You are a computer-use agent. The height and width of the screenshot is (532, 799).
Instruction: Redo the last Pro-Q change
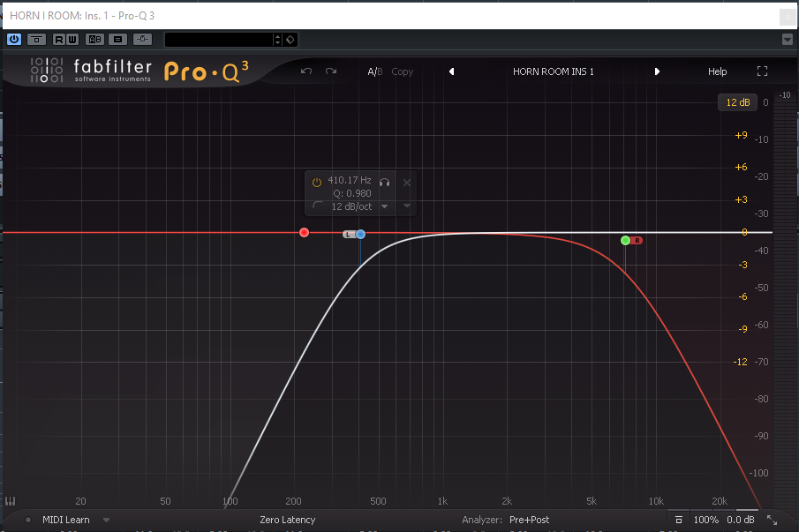coord(331,71)
